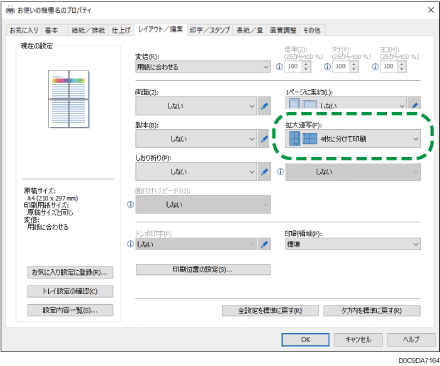Viewport: 440px width, 366px height.
Task: Click タブ内を標準に戻す(R) button
Action: pos(372,311)
